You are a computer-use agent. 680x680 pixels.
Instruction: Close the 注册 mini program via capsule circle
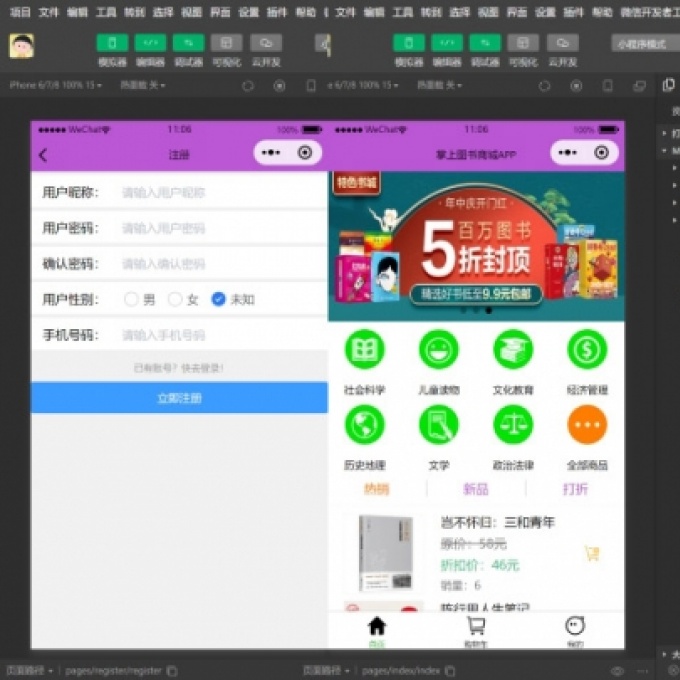click(x=304, y=153)
